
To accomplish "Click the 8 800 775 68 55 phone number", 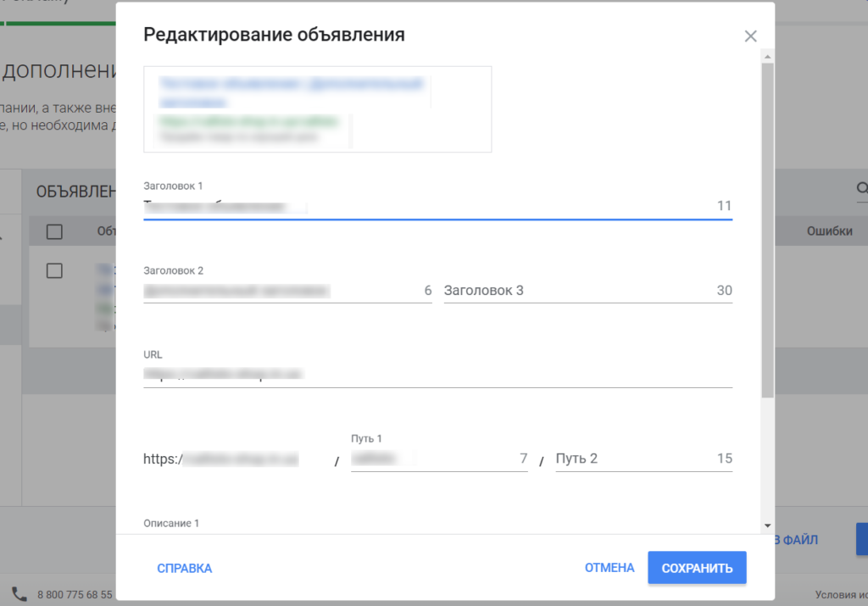I will coord(75,595).
